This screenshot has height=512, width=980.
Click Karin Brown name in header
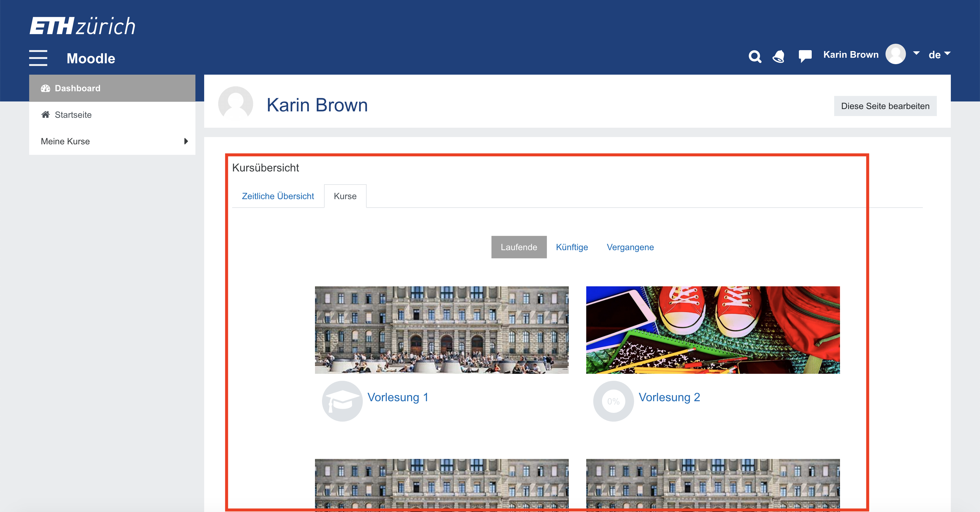coord(851,55)
